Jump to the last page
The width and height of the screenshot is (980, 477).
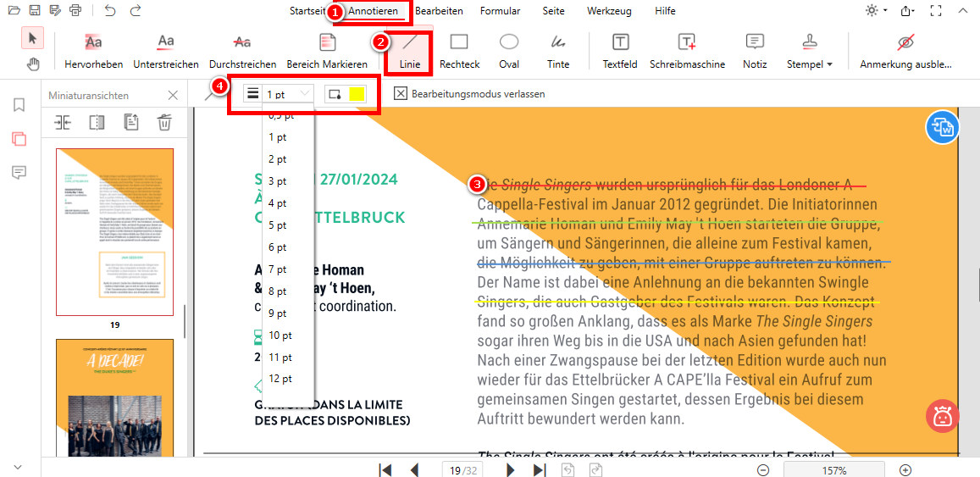click(540, 470)
